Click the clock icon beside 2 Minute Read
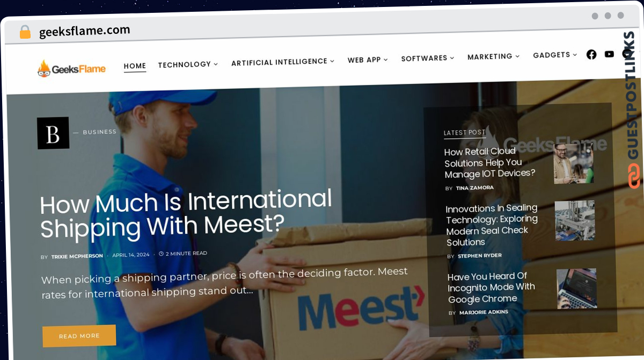This screenshot has height=360, width=644. coord(161,254)
